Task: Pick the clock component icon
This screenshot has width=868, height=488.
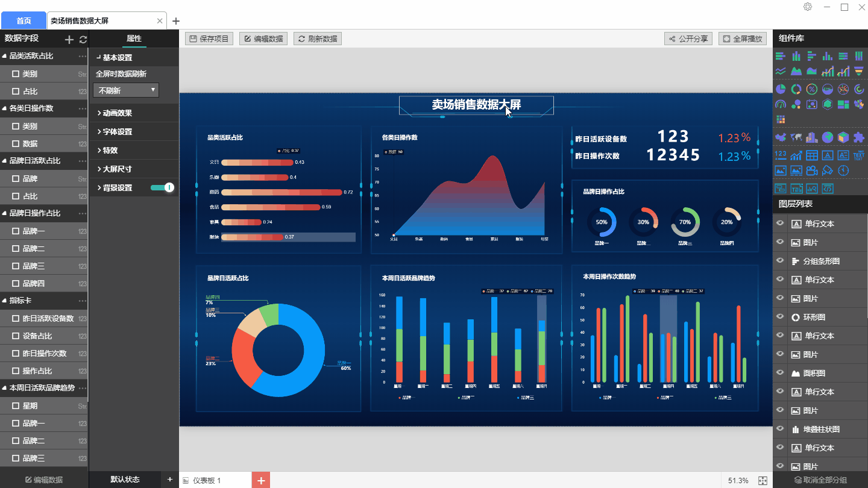Action: 843,170
